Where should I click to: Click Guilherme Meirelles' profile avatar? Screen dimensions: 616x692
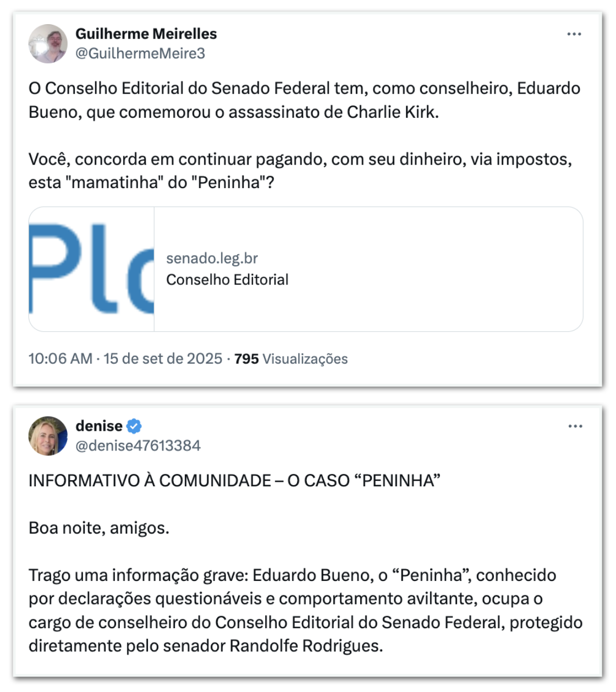pyautogui.click(x=48, y=43)
